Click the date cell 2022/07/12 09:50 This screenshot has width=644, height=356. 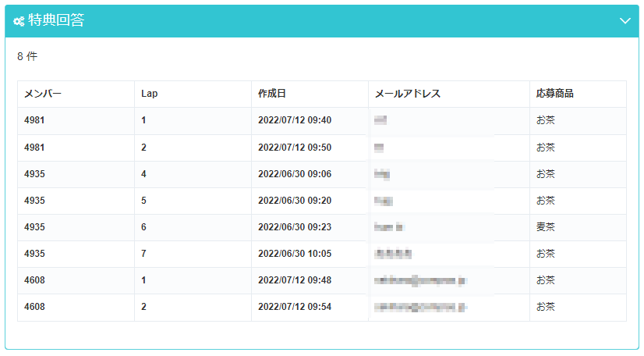(295, 148)
